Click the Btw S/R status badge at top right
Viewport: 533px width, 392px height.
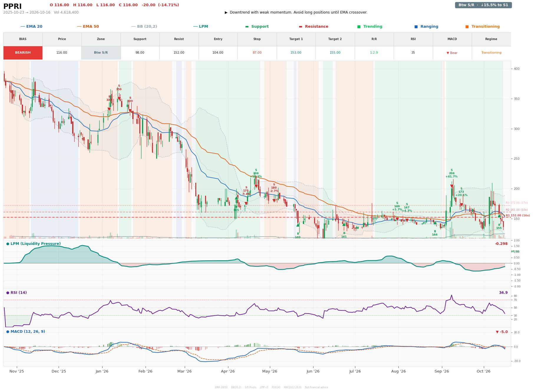click(x=483, y=5)
